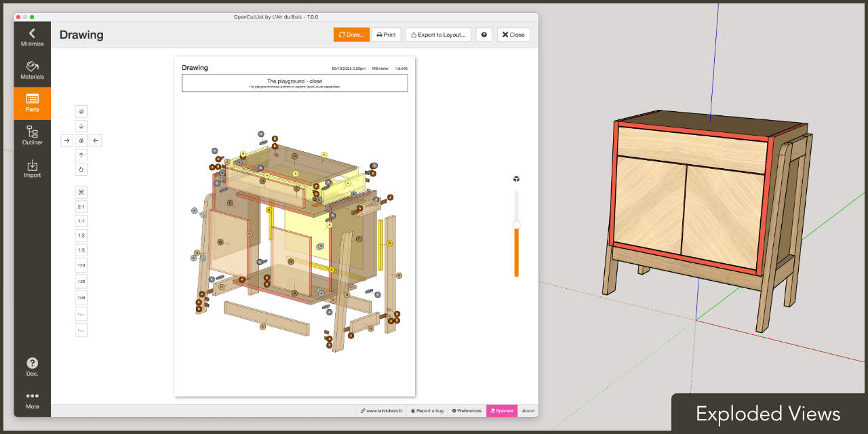
Task: Open the Doc. help section
Action: [32, 367]
